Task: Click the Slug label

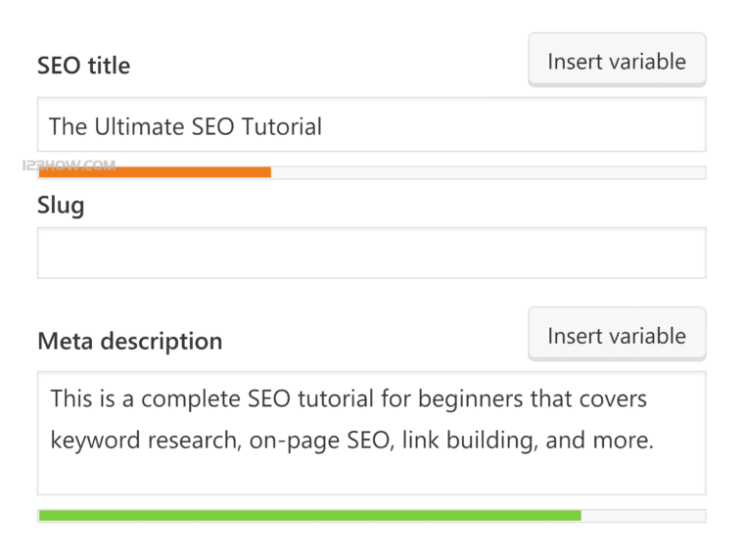Action: coord(61,207)
